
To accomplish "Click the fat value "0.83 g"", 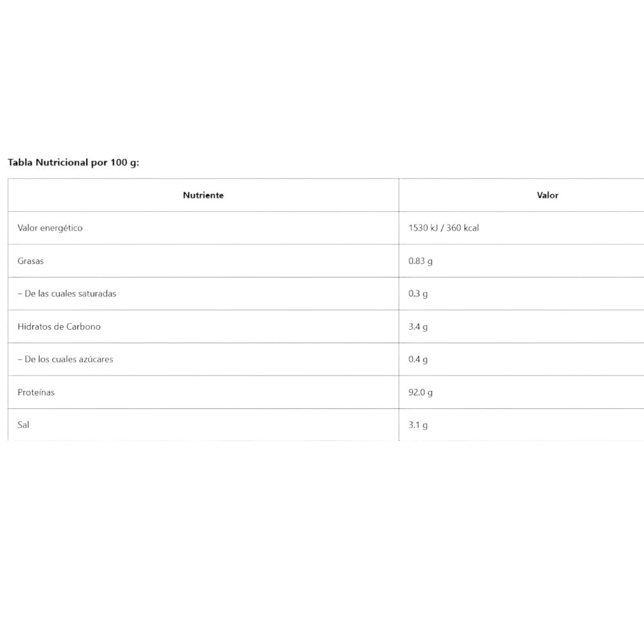I will (x=421, y=261).
